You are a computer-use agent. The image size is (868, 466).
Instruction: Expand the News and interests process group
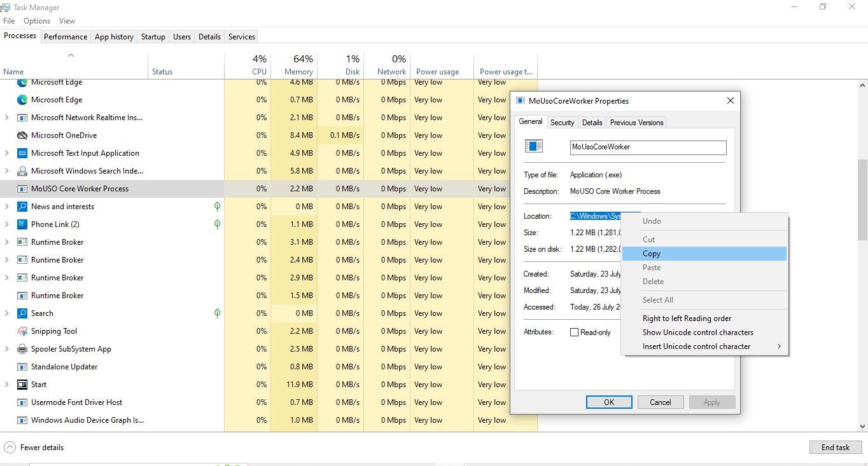pyautogui.click(x=7, y=207)
